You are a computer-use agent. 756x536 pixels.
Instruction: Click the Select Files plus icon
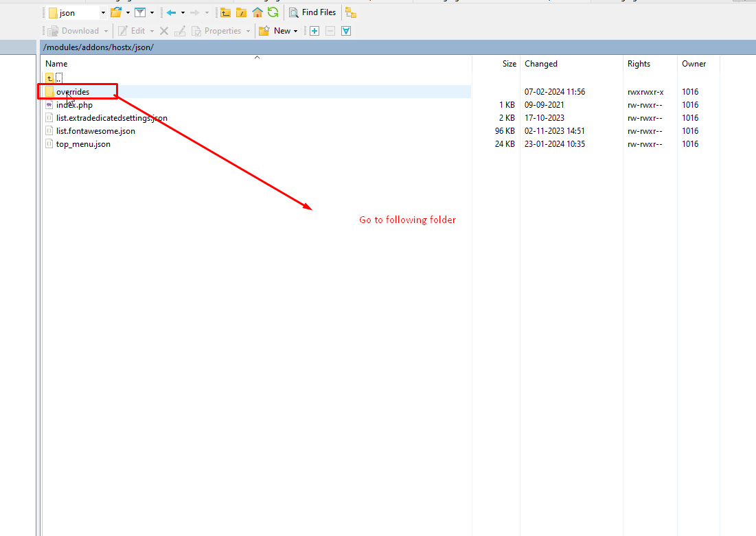pos(314,31)
